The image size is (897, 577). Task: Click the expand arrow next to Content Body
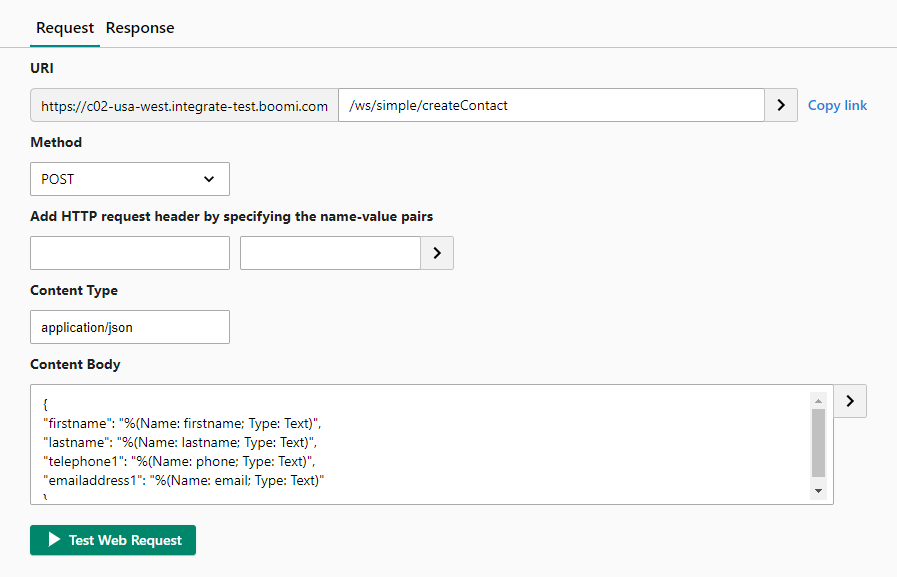849,400
